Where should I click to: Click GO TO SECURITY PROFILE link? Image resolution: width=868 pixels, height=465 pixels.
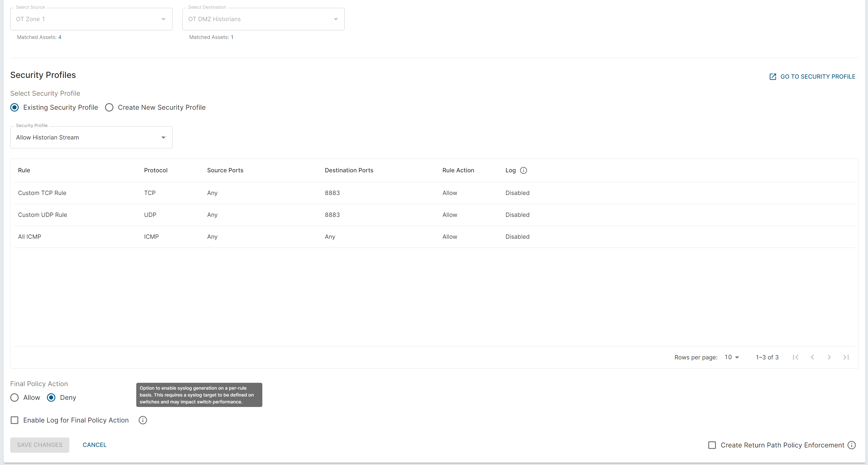(818, 77)
